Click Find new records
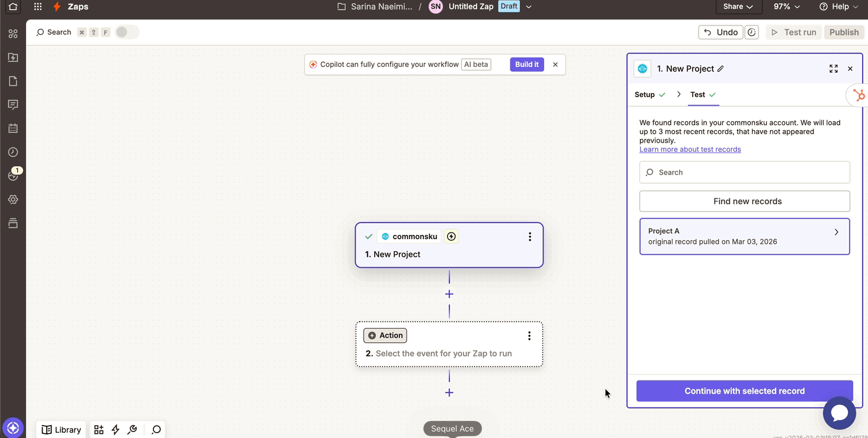Image resolution: width=868 pixels, height=438 pixels. click(744, 201)
